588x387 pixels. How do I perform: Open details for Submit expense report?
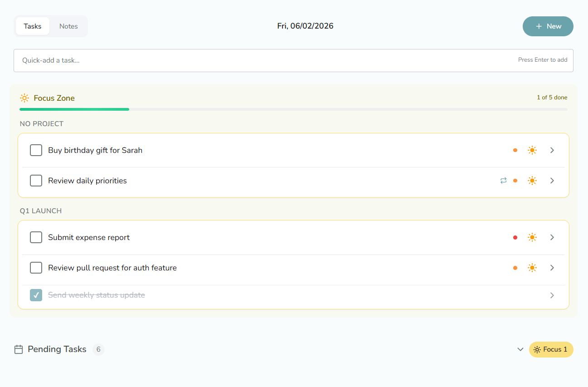552,237
